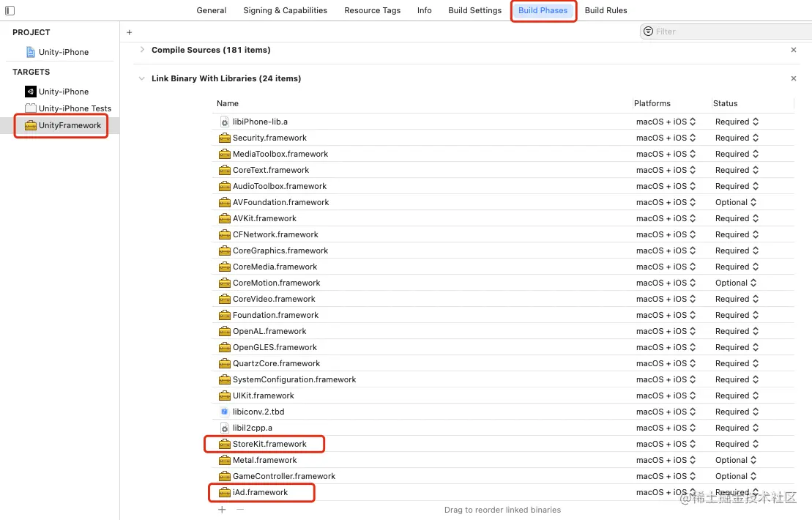Open the Build Settings tab
This screenshot has width=812, height=520.
click(x=475, y=10)
